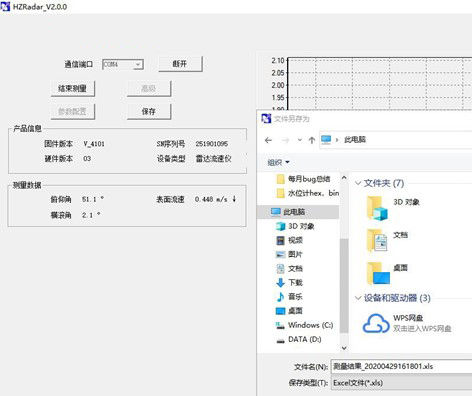The image size is (472, 396).
Task: Click the 文件名 input field
Action: (x=401, y=366)
